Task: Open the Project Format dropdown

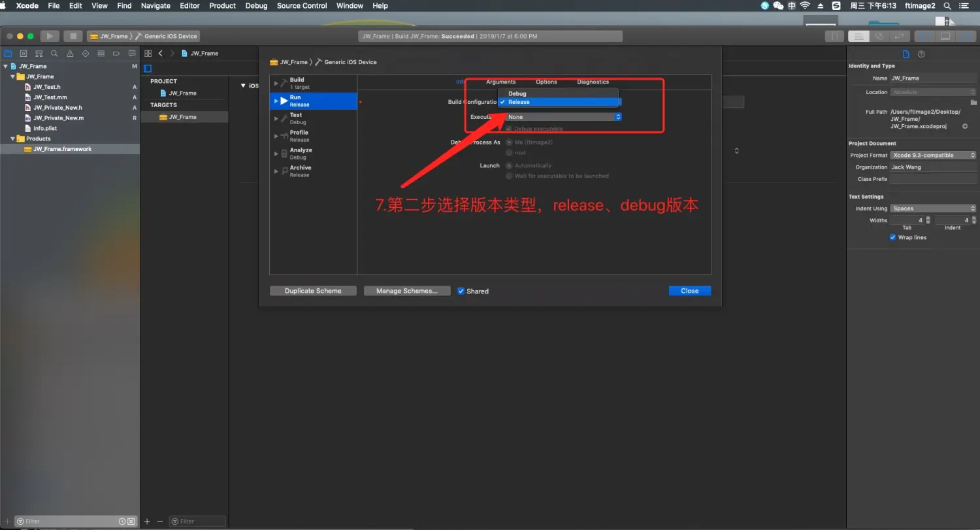Action: click(x=933, y=155)
